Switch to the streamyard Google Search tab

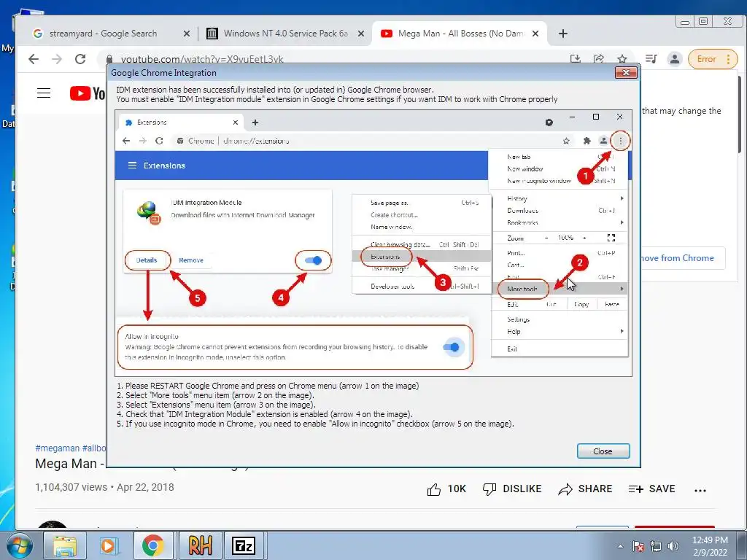(104, 34)
